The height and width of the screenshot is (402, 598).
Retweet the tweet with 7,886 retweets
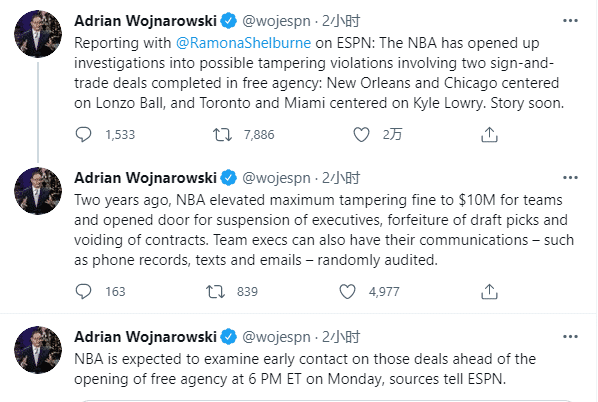(222, 135)
